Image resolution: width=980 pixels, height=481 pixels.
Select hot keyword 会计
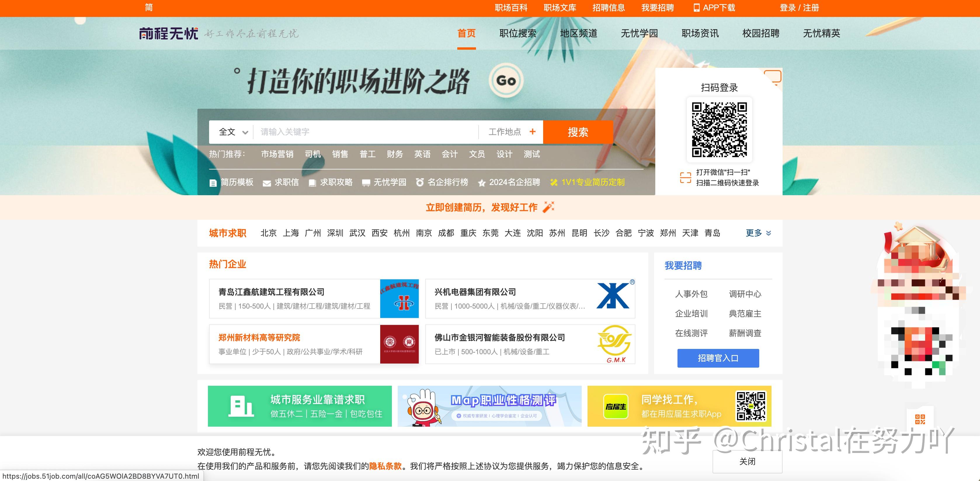(x=449, y=154)
